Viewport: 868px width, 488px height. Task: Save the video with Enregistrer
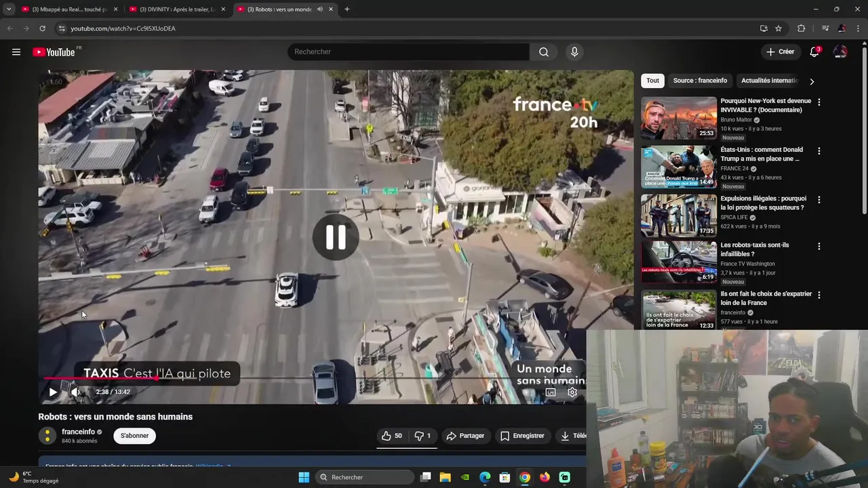click(522, 436)
